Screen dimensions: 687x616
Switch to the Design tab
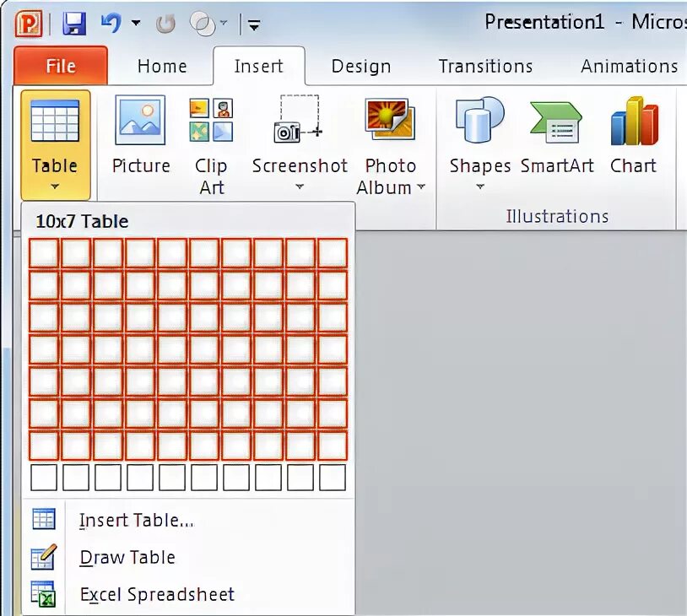pyautogui.click(x=361, y=66)
